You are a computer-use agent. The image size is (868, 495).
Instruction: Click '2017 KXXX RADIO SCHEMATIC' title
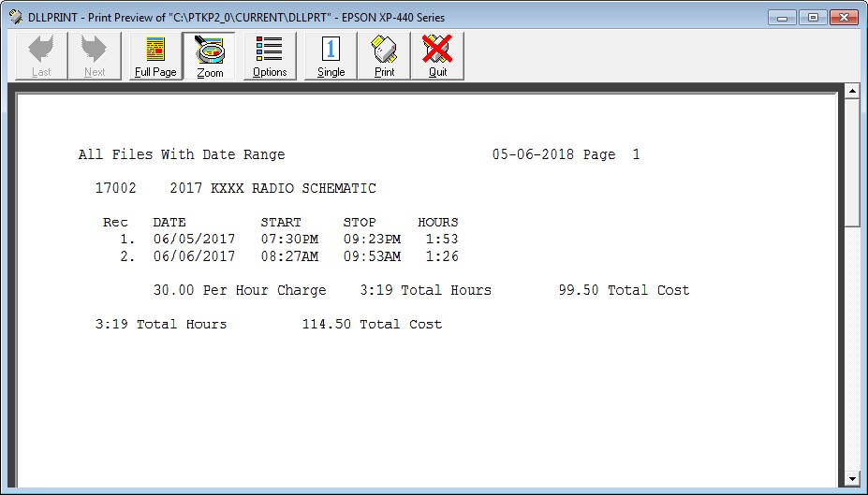(272, 188)
